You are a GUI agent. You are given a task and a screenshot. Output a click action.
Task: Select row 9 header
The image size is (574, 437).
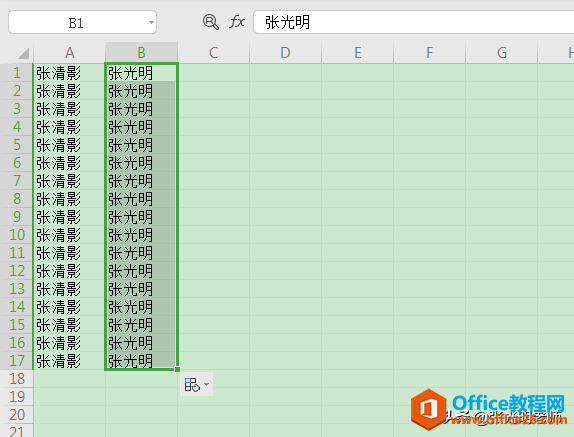click(17, 217)
